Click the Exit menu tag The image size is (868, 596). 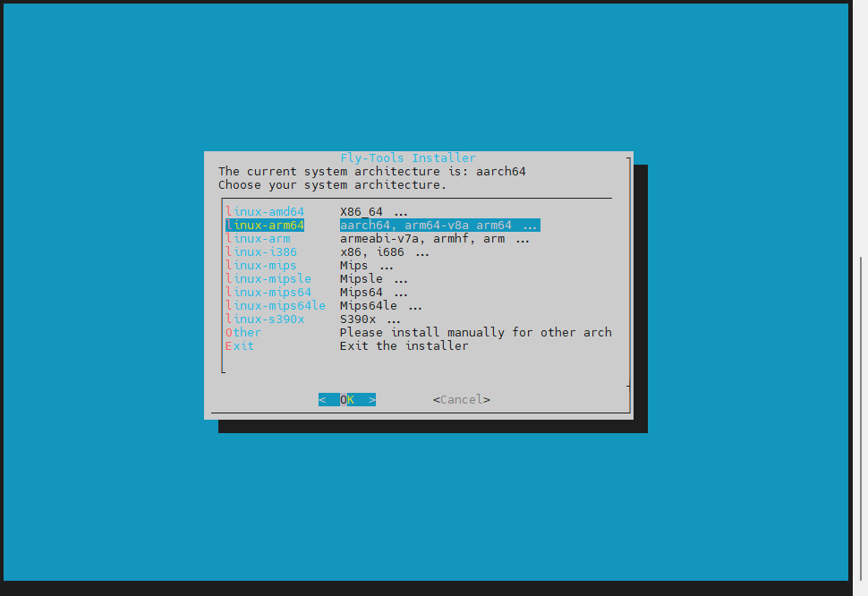point(240,346)
